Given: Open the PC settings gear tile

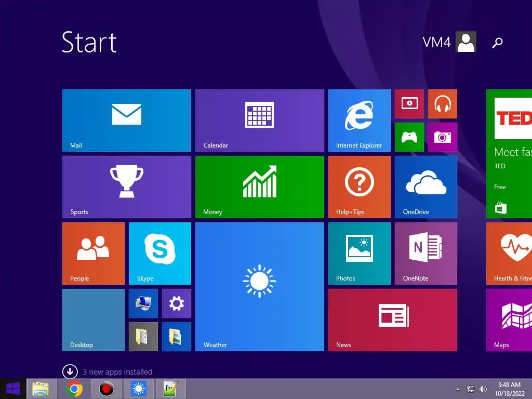Looking at the screenshot, I should (x=177, y=303).
